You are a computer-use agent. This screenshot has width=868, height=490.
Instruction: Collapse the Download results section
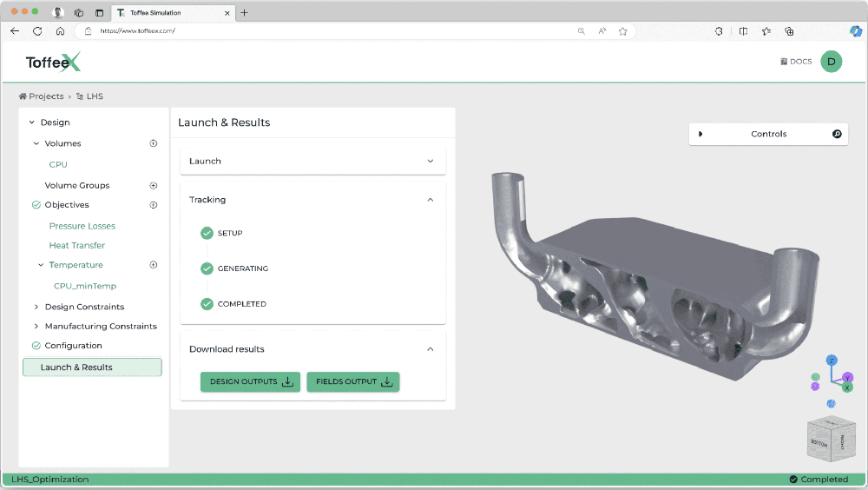tap(430, 349)
